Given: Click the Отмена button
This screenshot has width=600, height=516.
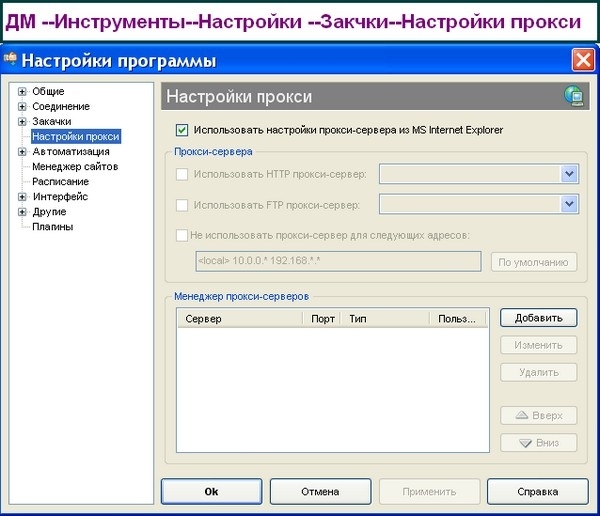Looking at the screenshot, I should (320, 492).
